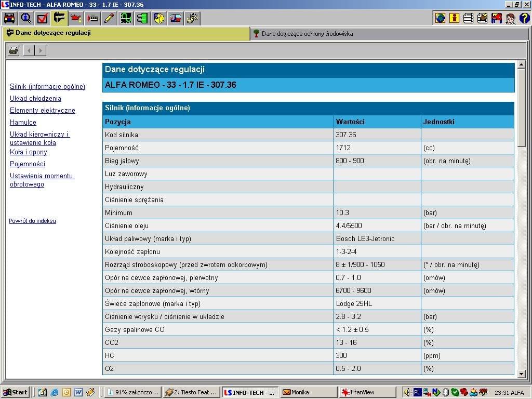This screenshot has width=532, height=399.
Task: Open Ustawienia momentu obrotowego link
Action: pyautogui.click(x=42, y=180)
